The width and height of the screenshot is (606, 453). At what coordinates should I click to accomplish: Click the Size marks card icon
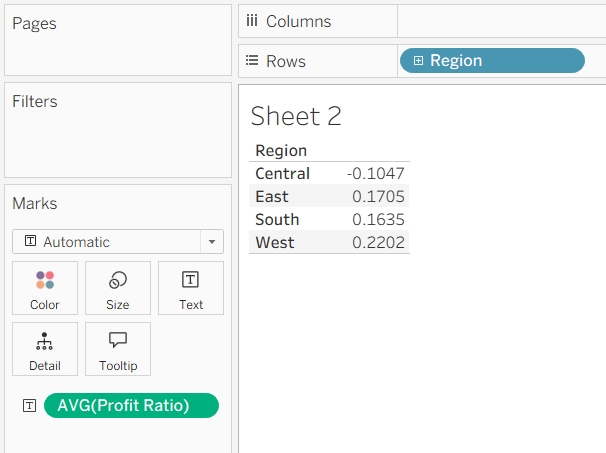click(118, 280)
